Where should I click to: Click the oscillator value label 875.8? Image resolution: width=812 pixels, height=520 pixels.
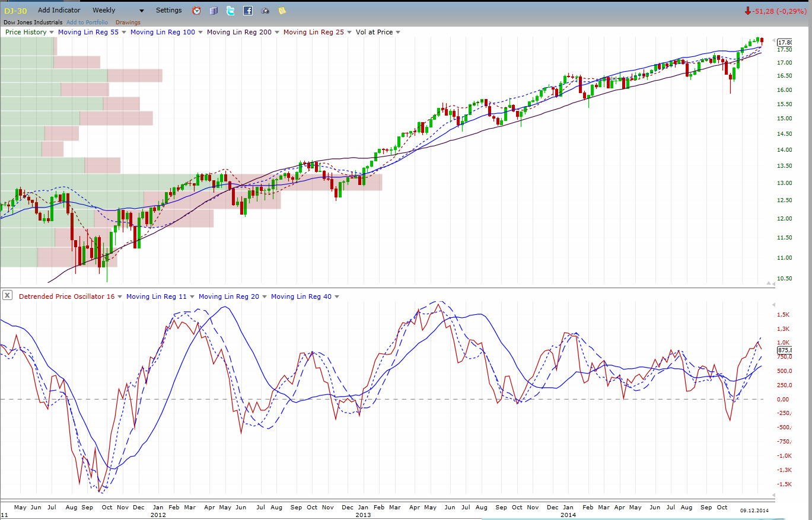[x=784, y=350]
